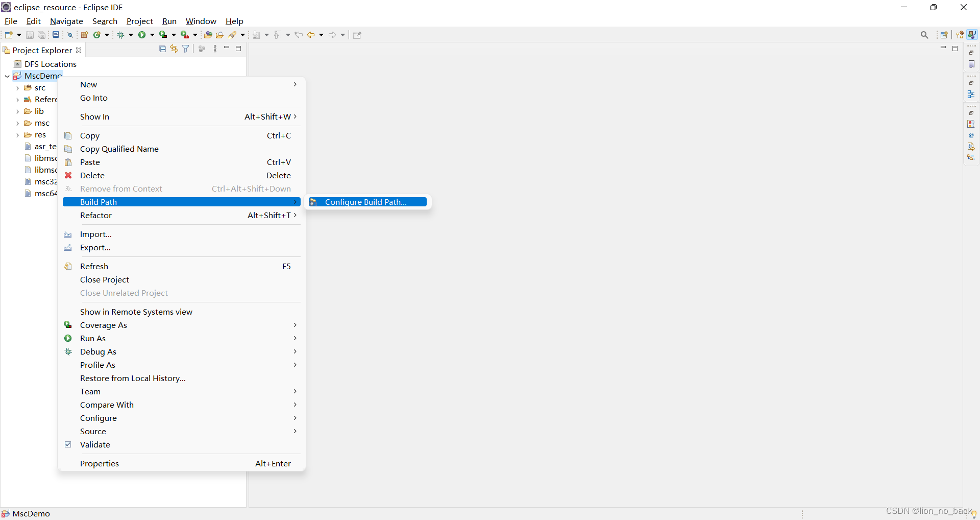Maximize the editor area button
980x520 pixels.
[955, 49]
